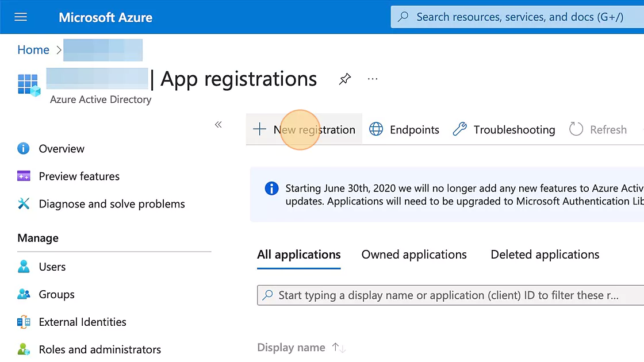
Task: Select the Endpoints globe icon
Action: click(x=377, y=129)
